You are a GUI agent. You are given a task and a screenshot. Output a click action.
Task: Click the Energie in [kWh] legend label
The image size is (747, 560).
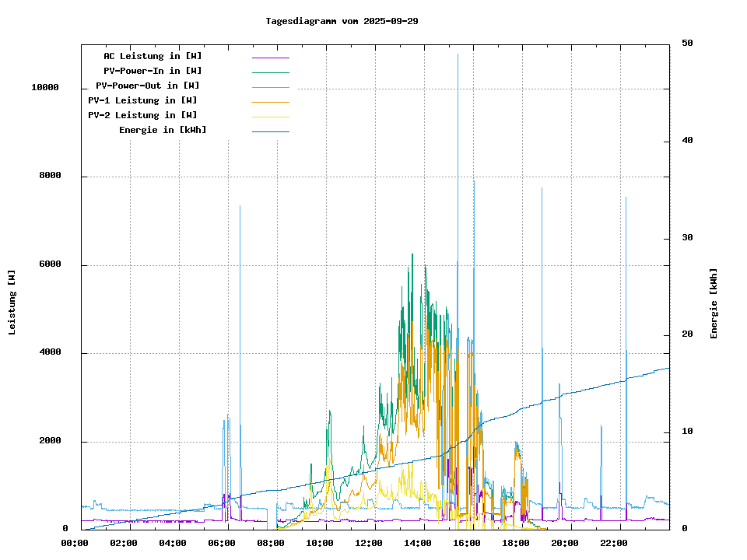163,130
